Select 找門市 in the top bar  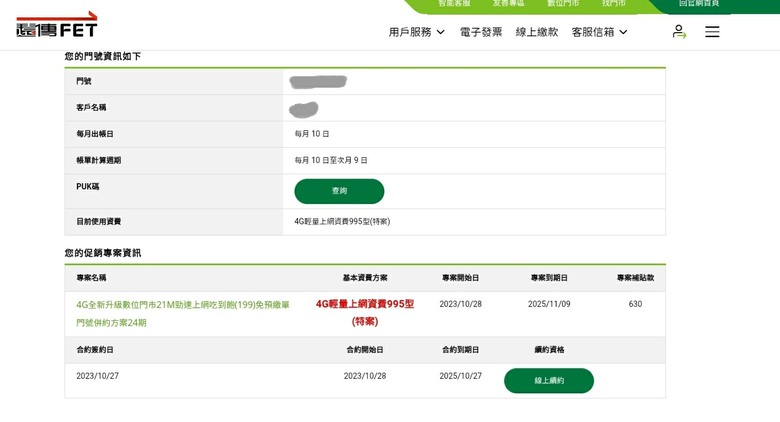point(614,4)
